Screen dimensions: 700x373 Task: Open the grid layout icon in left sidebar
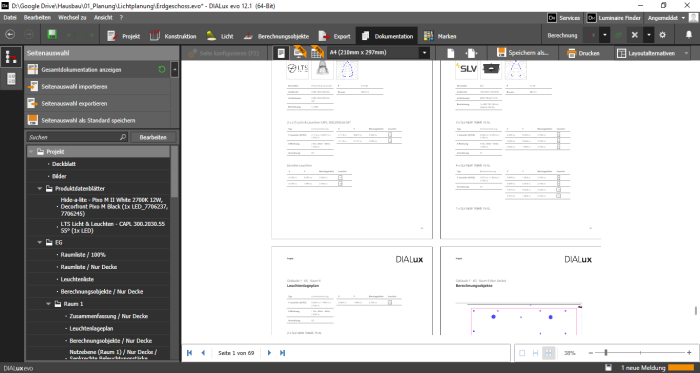(x=11, y=79)
